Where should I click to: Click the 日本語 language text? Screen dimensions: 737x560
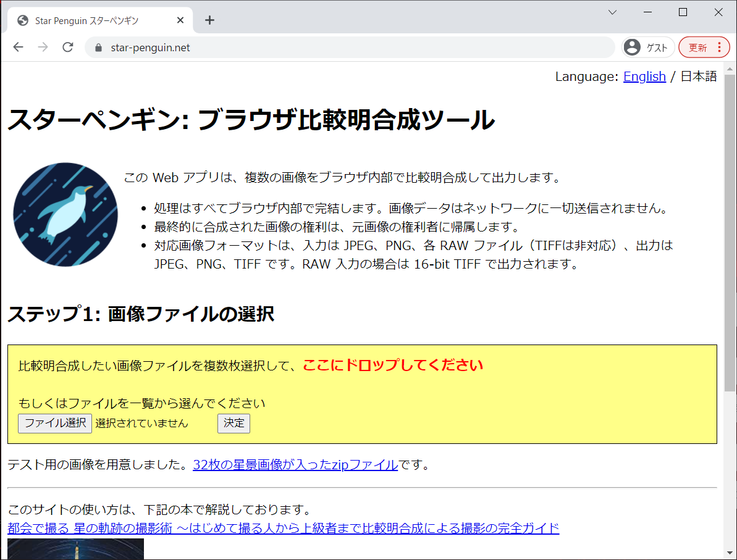699,76
